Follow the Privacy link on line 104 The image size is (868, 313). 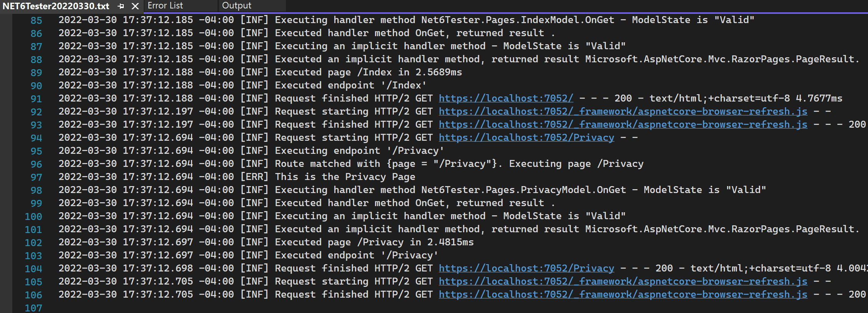coord(526,268)
